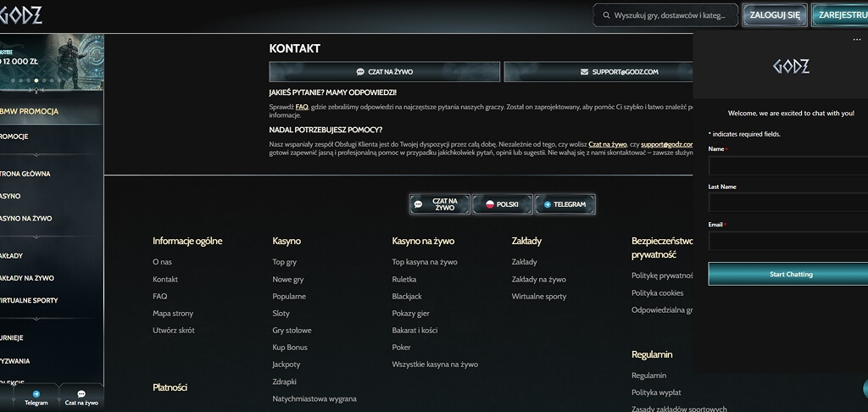This screenshot has height=412, width=868.
Task: Click the Polish flag icon
Action: point(490,204)
